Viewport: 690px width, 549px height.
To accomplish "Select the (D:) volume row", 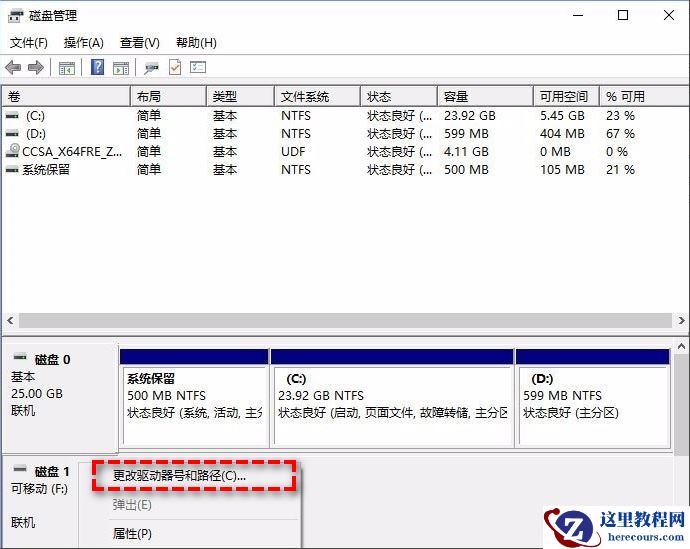I will 345,133.
